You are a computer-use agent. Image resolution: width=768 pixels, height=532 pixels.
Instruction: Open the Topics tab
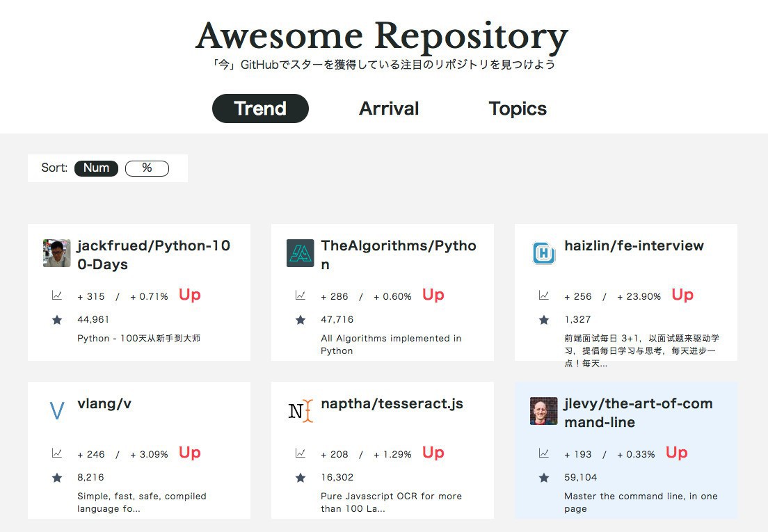[x=518, y=108]
